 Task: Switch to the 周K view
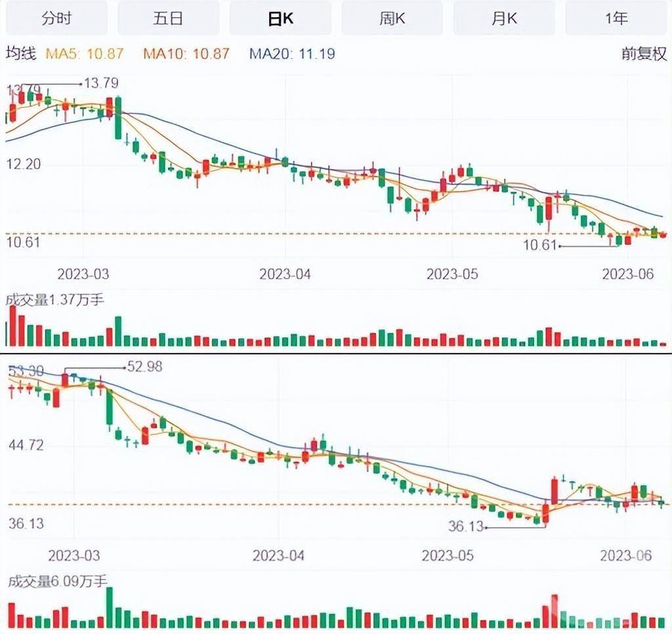click(x=392, y=18)
